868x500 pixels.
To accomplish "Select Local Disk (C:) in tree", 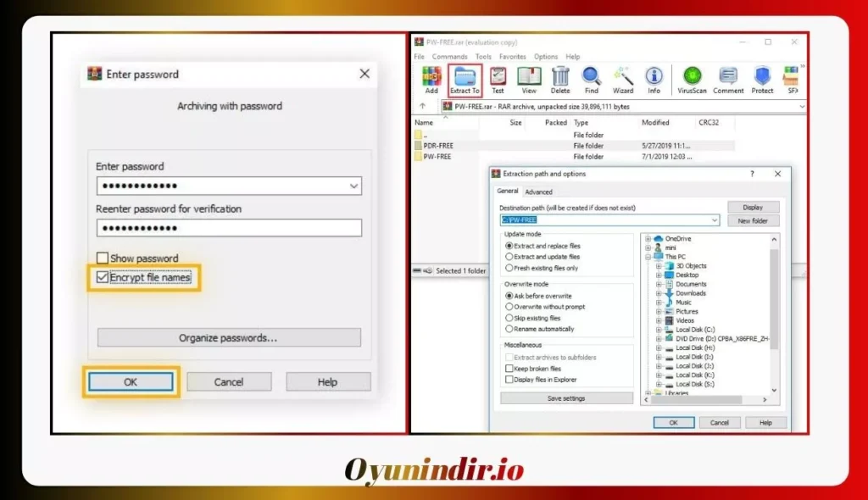I will 690,330.
